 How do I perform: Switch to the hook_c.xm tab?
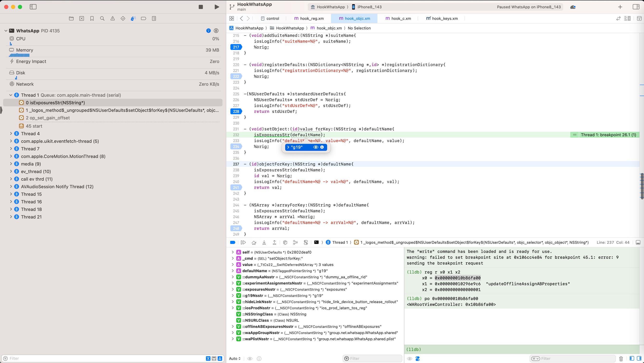[398, 18]
